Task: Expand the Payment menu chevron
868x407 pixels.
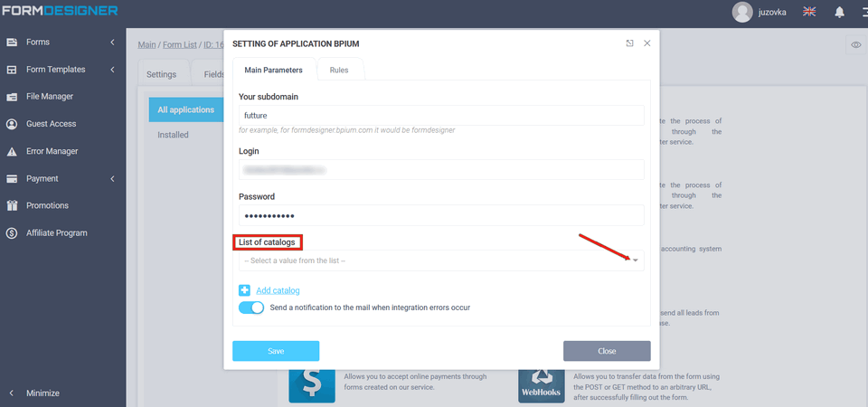Action: 112,179
